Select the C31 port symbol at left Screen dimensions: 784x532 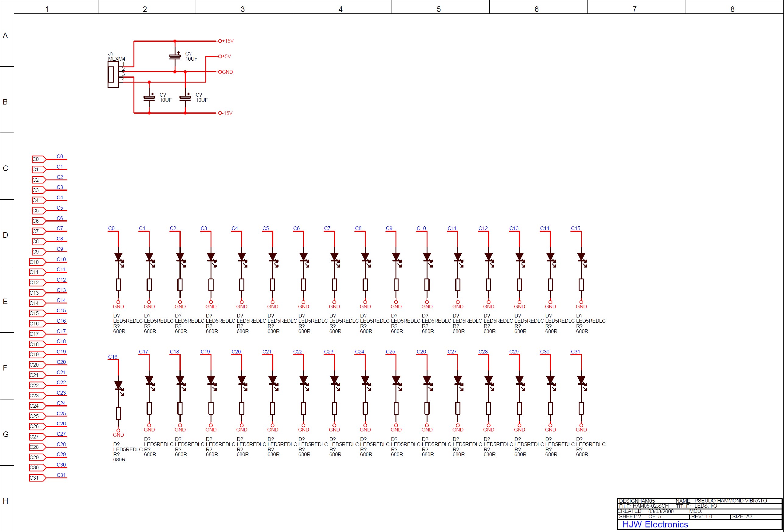pyautogui.click(x=37, y=478)
